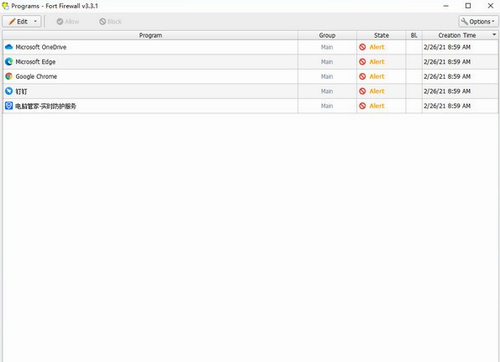Image resolution: width=500 pixels, height=362 pixels.
Task: Sort by the Bl. column header
Action: click(414, 35)
